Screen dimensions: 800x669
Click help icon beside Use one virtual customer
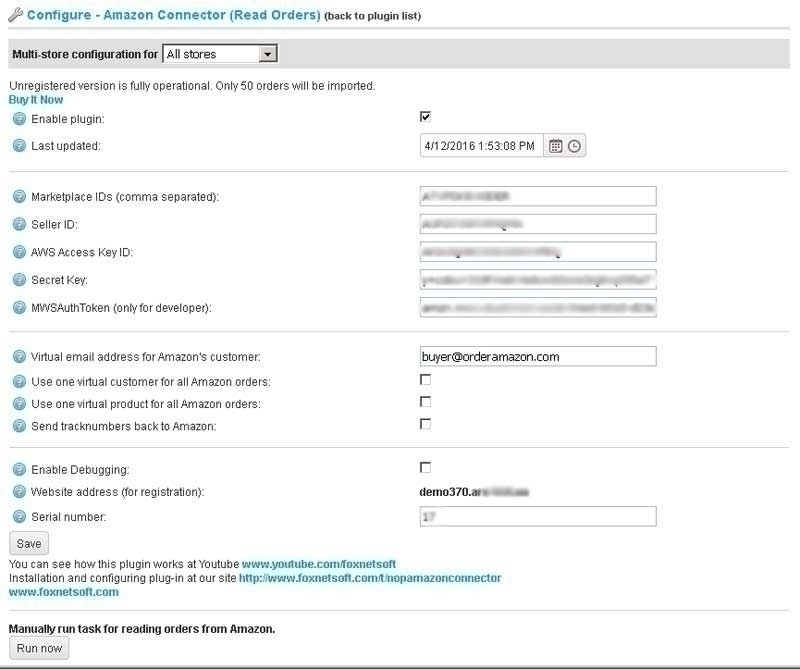(19, 382)
